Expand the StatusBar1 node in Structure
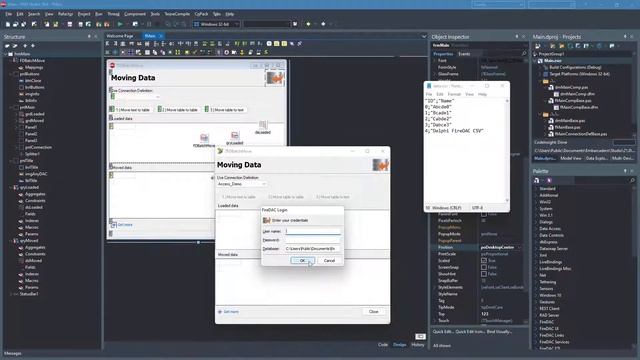Image resolution: width=640 pixels, height=360 pixels. point(11,294)
